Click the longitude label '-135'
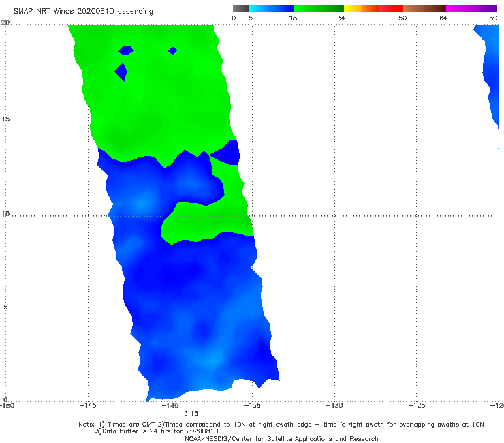Image resolution: width=504 pixels, height=443 pixels. pos(252,405)
